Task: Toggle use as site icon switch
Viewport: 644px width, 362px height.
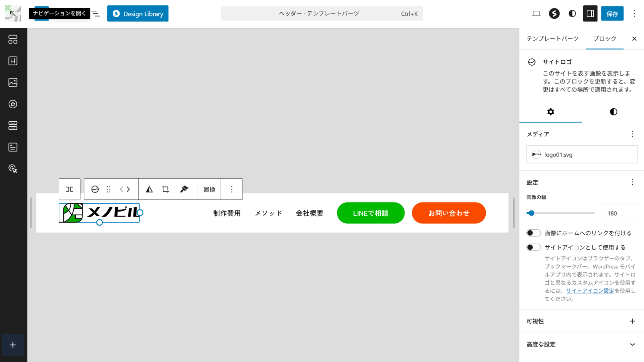Action: click(533, 247)
